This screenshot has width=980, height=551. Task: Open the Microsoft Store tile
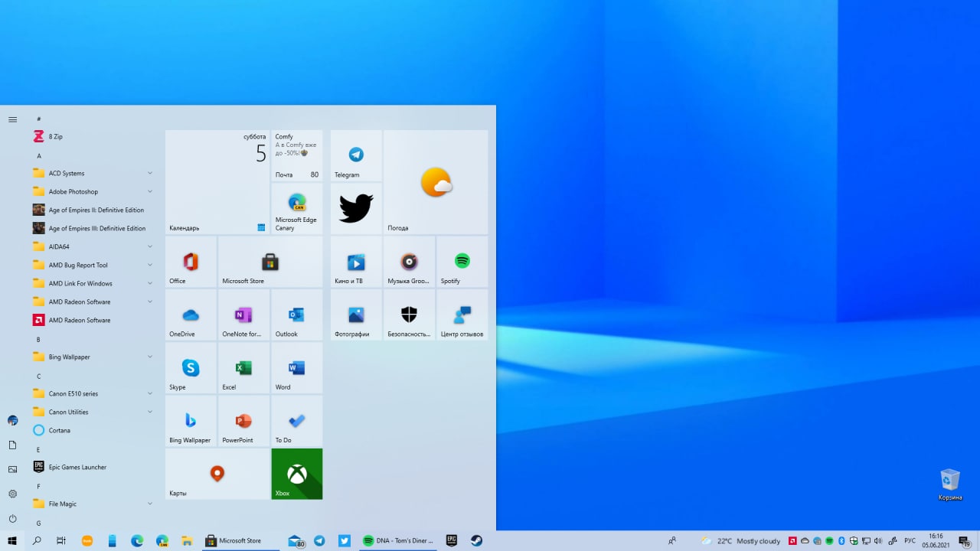(x=270, y=262)
